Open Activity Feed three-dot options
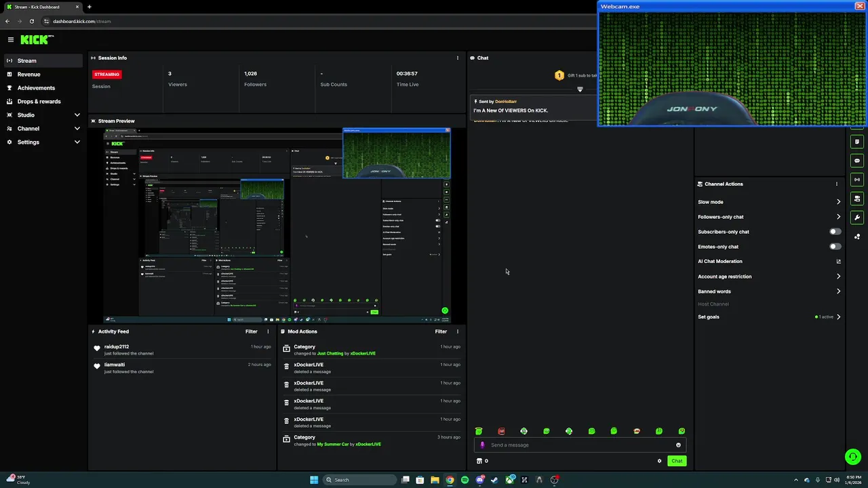The image size is (868, 488). (x=268, y=331)
